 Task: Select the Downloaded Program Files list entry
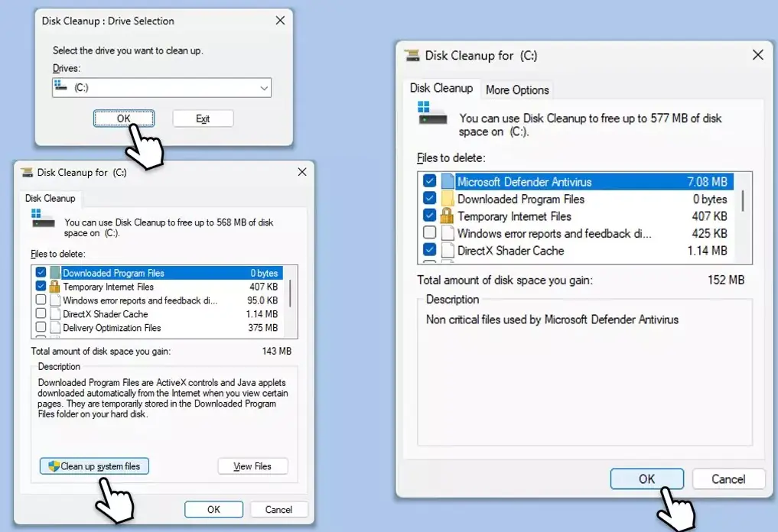click(x=115, y=273)
